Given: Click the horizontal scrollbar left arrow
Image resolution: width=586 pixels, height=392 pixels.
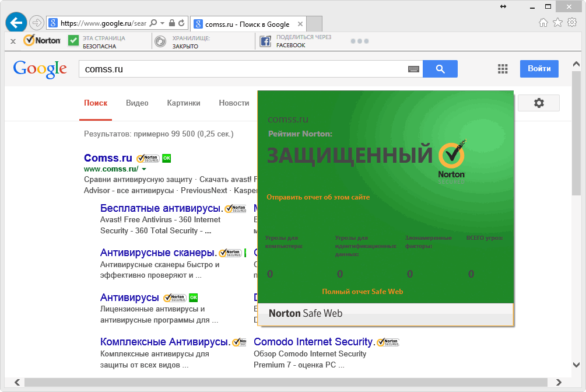Looking at the screenshot, I should (x=17, y=382).
